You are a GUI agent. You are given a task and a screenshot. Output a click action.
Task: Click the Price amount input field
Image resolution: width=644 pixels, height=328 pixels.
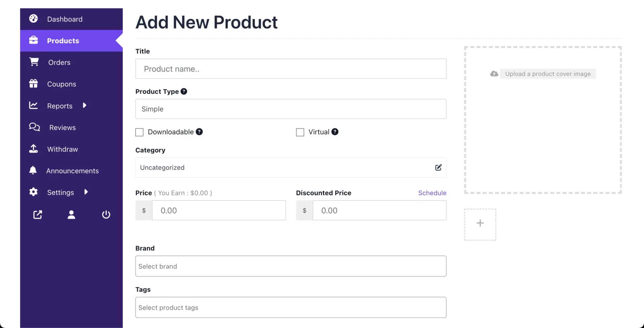point(219,210)
